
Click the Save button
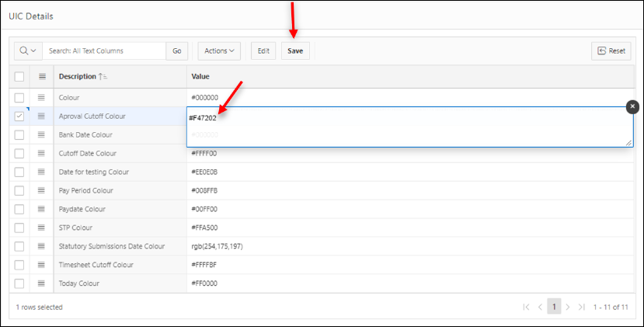295,50
